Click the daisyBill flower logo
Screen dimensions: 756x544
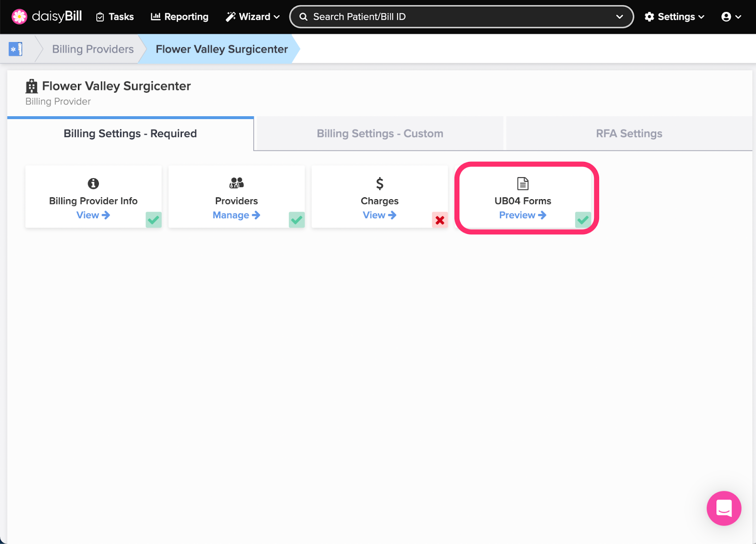click(x=19, y=17)
